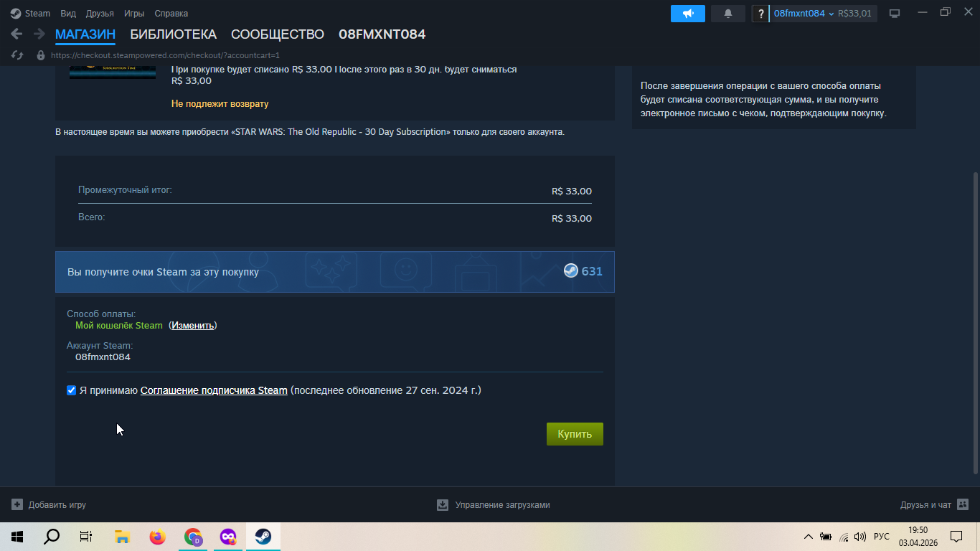This screenshot has width=980, height=551.
Task: Click the question mark help icon
Action: (x=761, y=14)
